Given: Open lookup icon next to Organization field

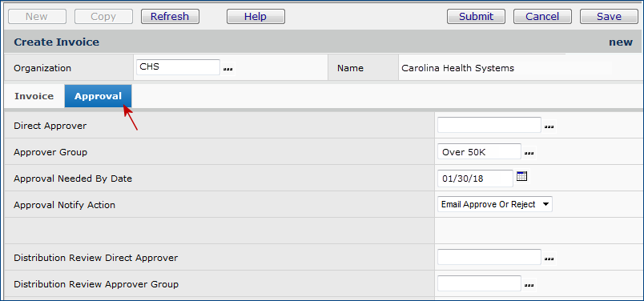Looking at the screenshot, I should point(227,70).
